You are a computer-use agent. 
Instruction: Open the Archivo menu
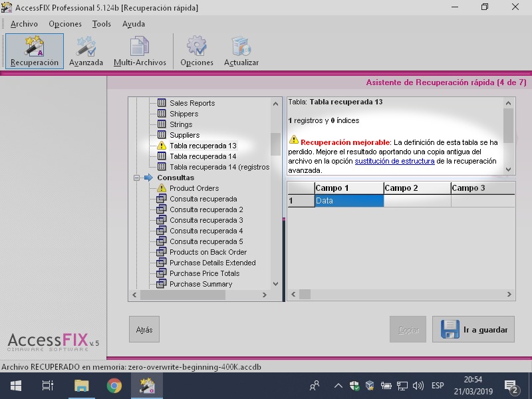tap(24, 24)
